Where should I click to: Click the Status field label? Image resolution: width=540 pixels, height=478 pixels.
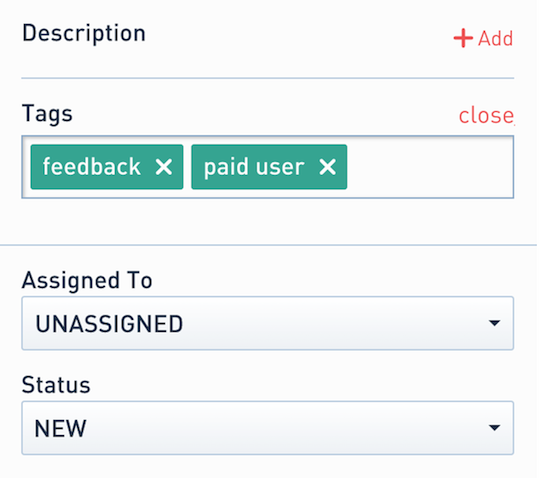pos(56,385)
